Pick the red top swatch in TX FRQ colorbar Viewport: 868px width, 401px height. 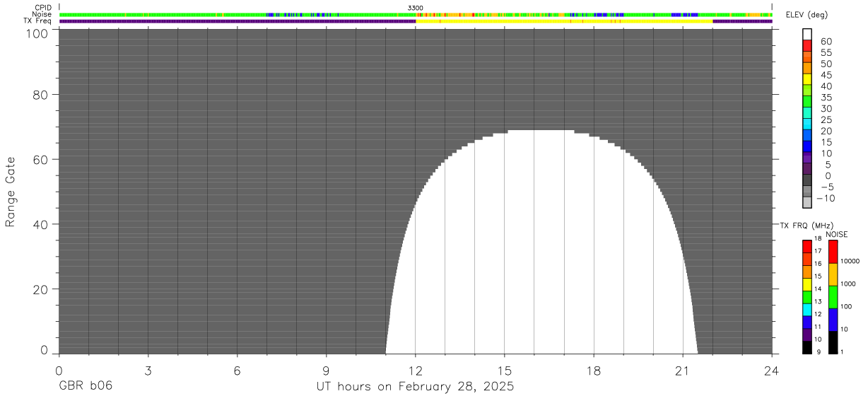pos(807,246)
